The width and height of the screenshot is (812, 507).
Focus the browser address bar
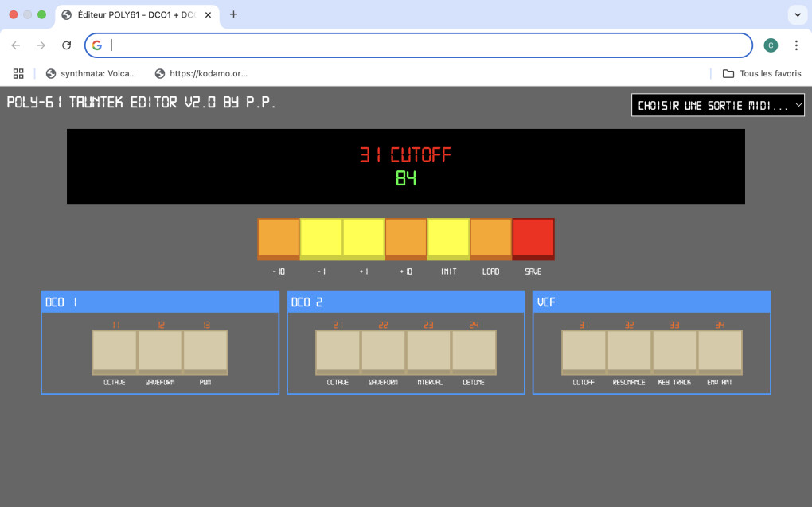[x=419, y=45]
